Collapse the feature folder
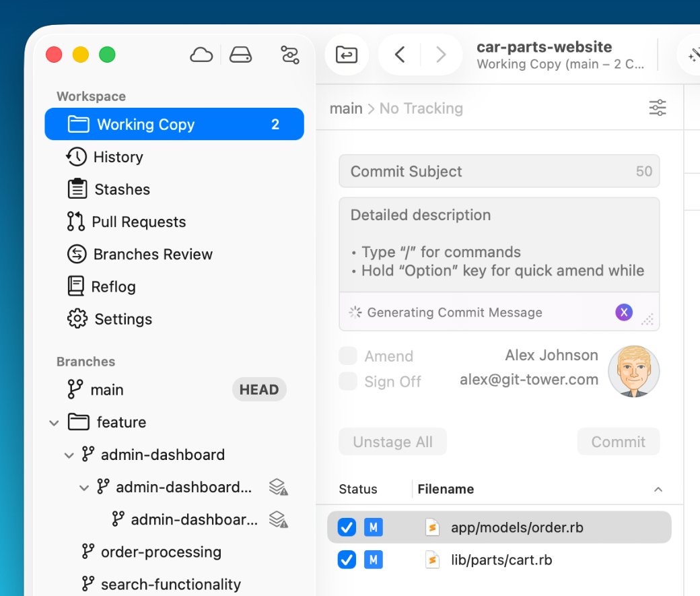This screenshot has width=700, height=596. pyautogui.click(x=54, y=423)
